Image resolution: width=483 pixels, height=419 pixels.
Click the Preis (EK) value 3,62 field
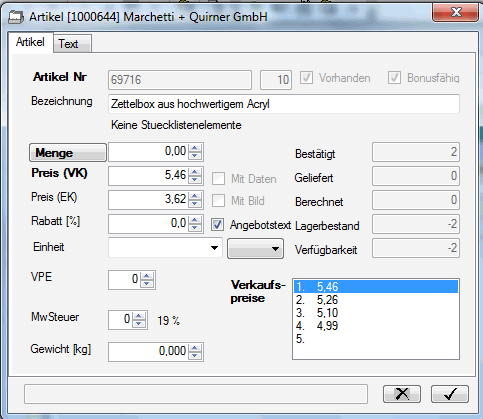148,200
